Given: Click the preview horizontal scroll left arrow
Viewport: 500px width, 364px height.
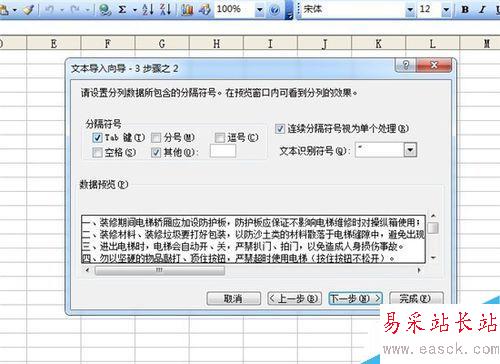Looking at the screenshot, I should [x=87, y=270].
